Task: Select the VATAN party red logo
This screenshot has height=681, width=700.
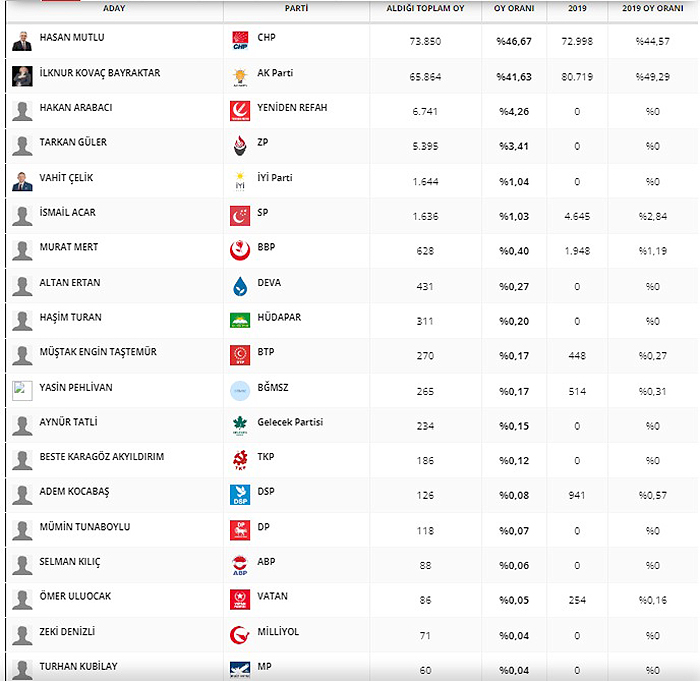Action: click(240, 600)
